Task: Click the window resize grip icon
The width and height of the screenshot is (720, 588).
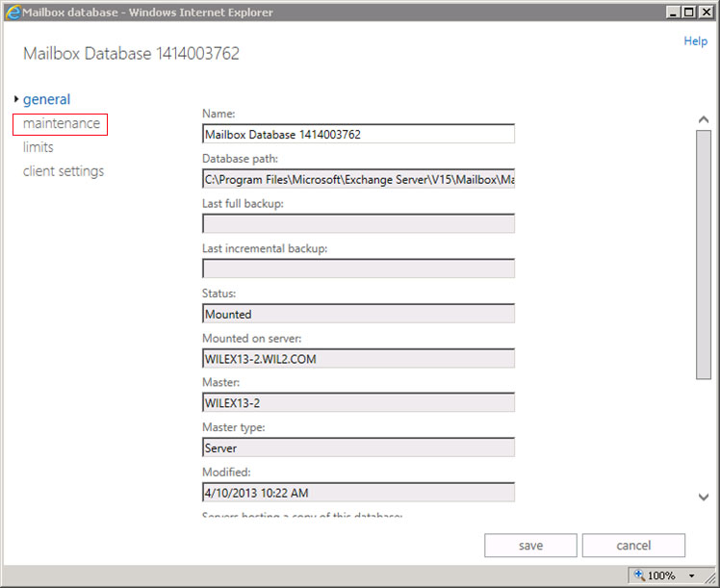Action: coord(711,578)
